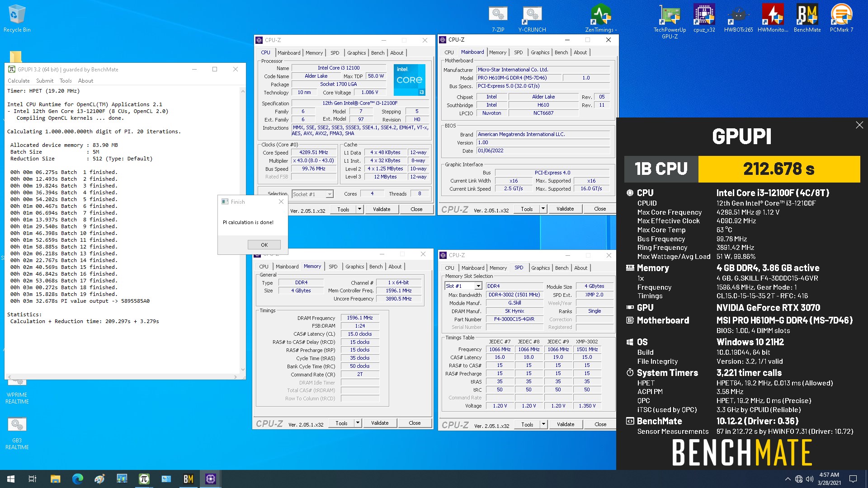Open the taskbar app right of GPUPI icon

[x=166, y=479]
